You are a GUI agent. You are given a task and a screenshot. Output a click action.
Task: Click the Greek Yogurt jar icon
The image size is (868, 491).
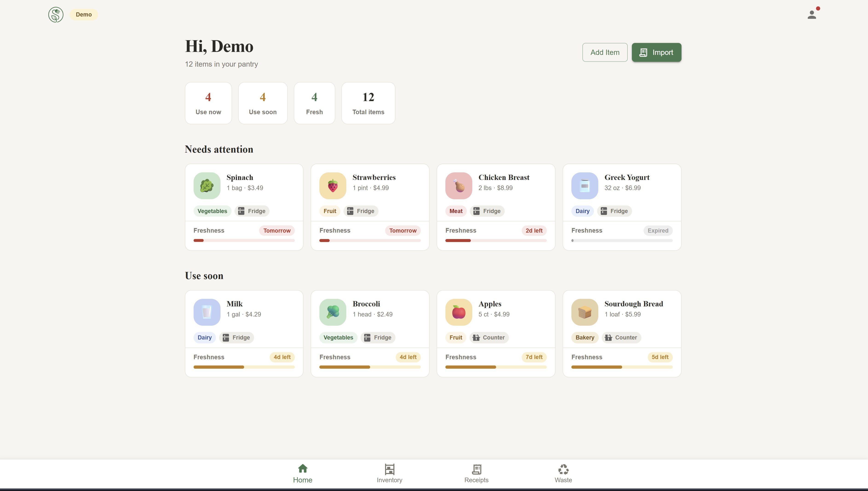585,186
